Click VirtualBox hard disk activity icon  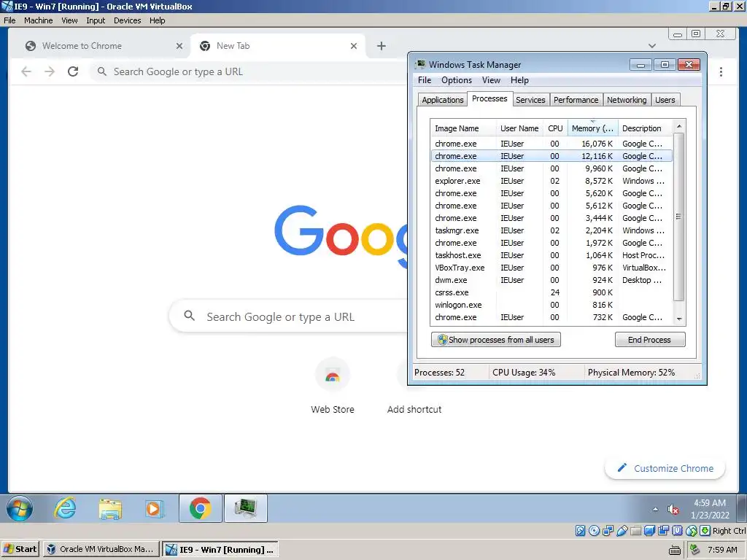(x=580, y=531)
